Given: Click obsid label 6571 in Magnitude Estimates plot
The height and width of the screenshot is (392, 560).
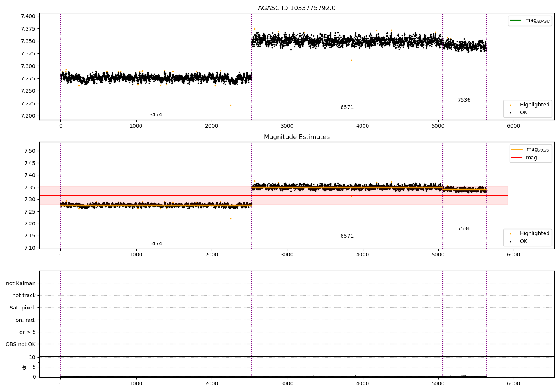Looking at the screenshot, I should click(x=347, y=236).
